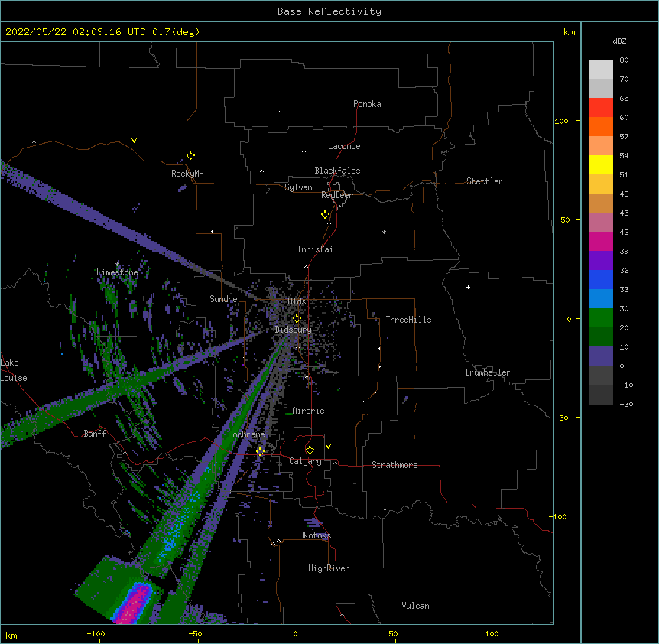Select the Drumheller label
This screenshot has height=644, width=659.
488,372
